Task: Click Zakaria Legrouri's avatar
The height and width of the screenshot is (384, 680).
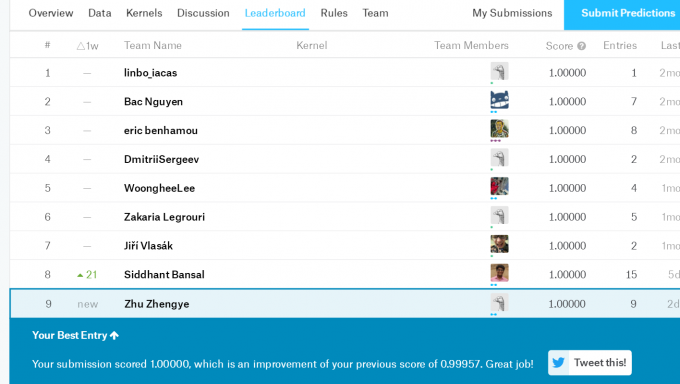Action: point(499,216)
